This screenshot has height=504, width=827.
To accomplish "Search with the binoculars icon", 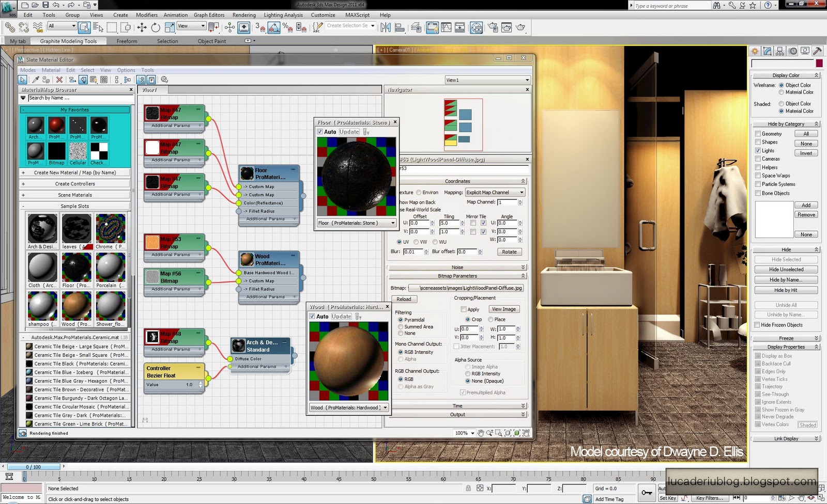I will click(x=717, y=5).
